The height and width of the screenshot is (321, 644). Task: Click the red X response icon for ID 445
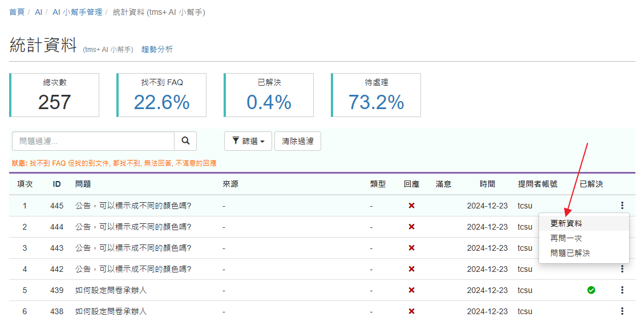[x=411, y=206]
